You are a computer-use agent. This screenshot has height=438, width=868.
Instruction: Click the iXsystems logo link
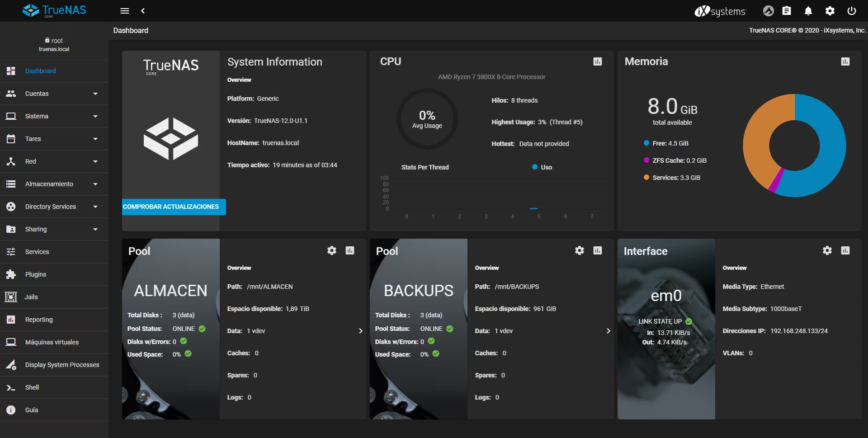tap(720, 11)
